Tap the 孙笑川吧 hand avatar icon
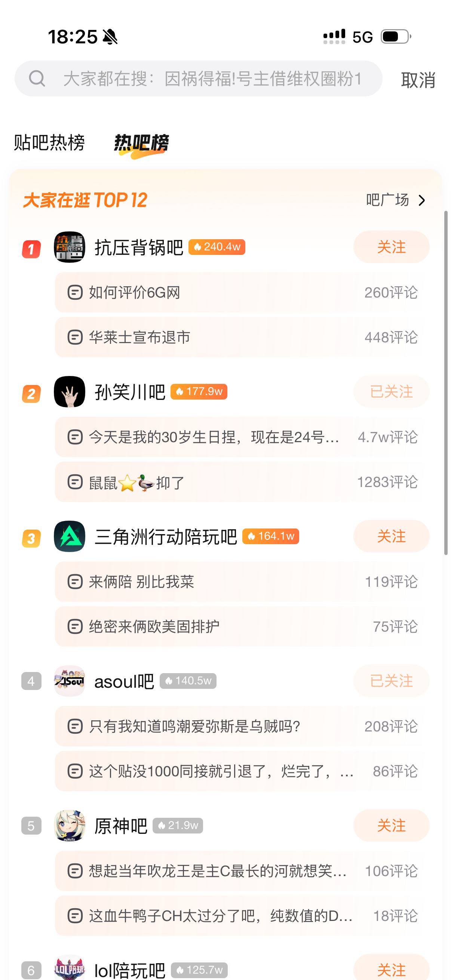This screenshot has height=980, width=451. (x=69, y=391)
